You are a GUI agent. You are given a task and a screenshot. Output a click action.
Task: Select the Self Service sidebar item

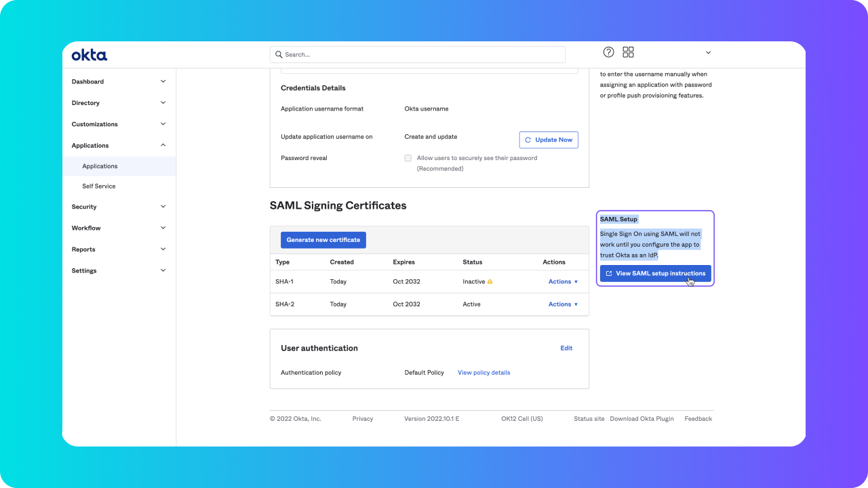(x=119, y=186)
